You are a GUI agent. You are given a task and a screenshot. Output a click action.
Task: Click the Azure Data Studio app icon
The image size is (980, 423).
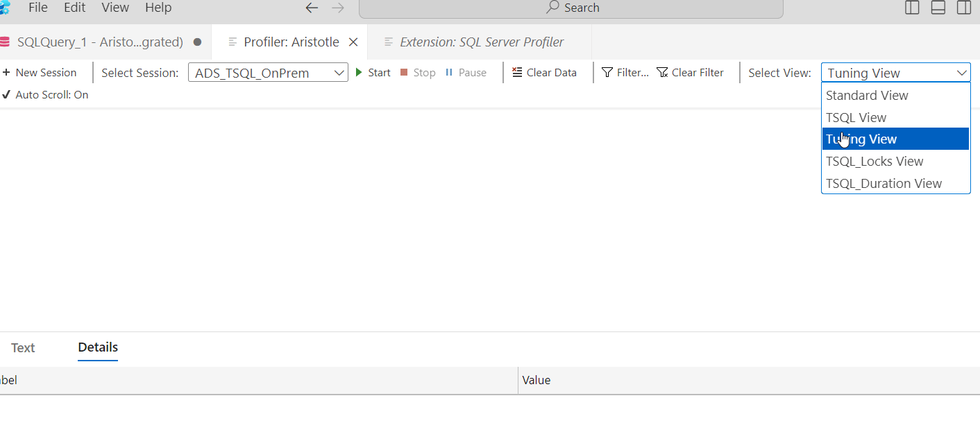5,8
